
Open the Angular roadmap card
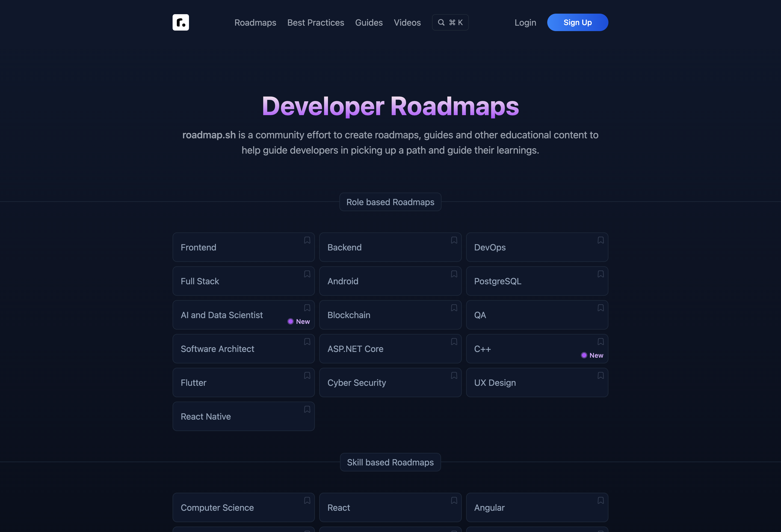(x=537, y=507)
